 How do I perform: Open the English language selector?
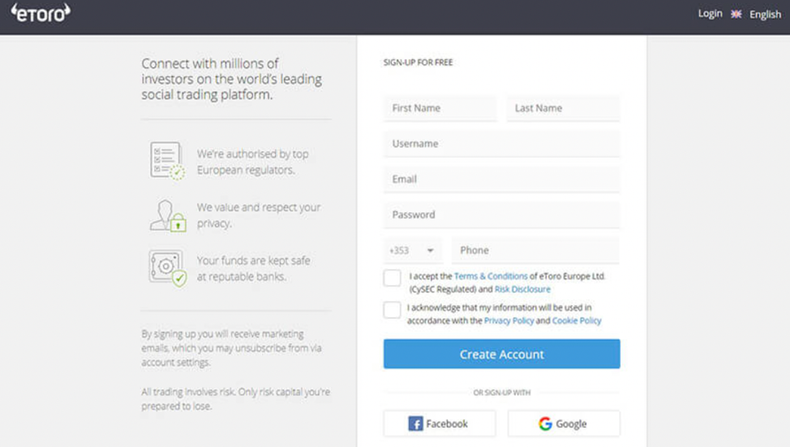[x=765, y=14]
